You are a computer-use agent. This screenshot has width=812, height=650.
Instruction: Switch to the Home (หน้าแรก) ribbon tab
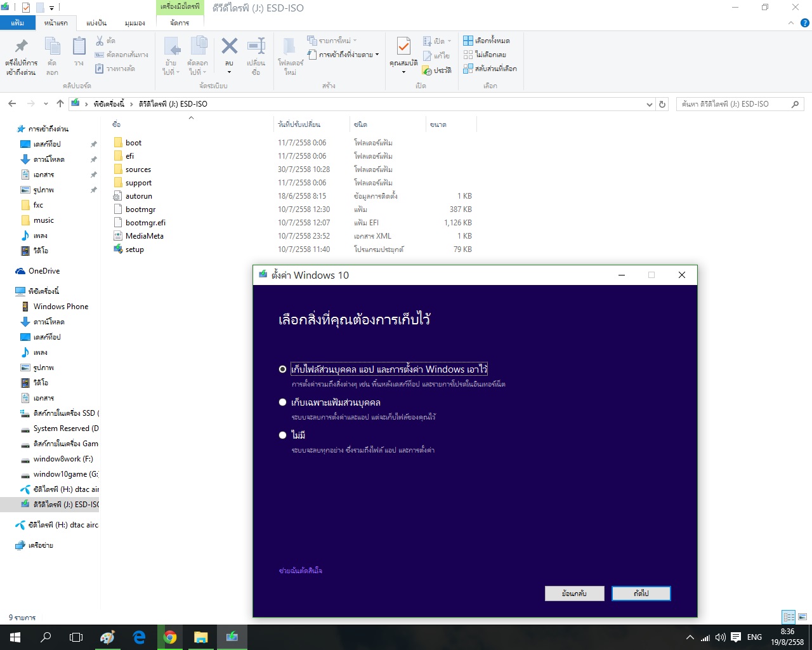(x=56, y=23)
